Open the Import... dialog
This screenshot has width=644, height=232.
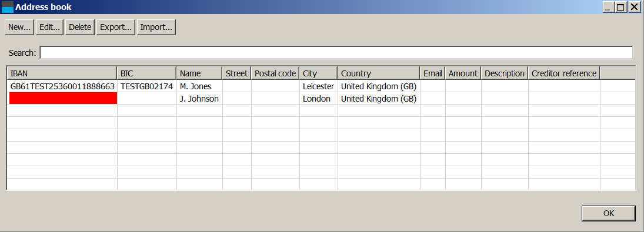(156, 28)
